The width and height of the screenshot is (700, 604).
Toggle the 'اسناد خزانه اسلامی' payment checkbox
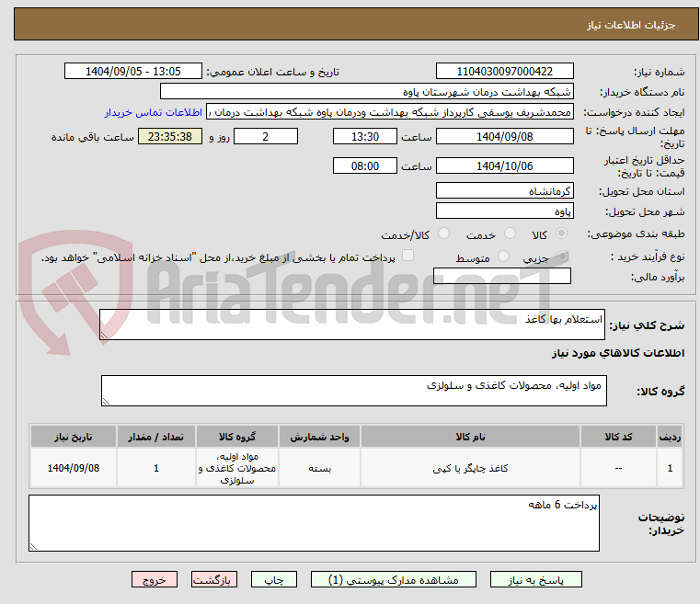point(407,256)
